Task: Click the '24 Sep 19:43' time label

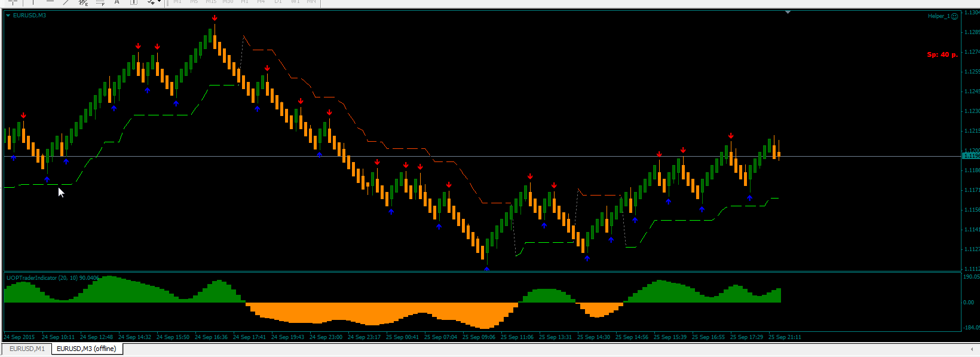Action: coord(287,337)
